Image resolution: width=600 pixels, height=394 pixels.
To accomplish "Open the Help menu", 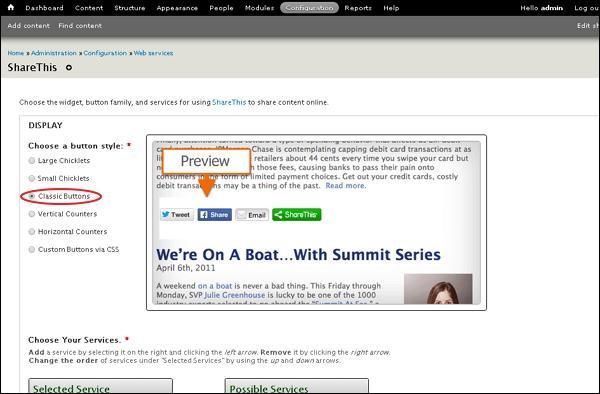I will click(391, 8).
